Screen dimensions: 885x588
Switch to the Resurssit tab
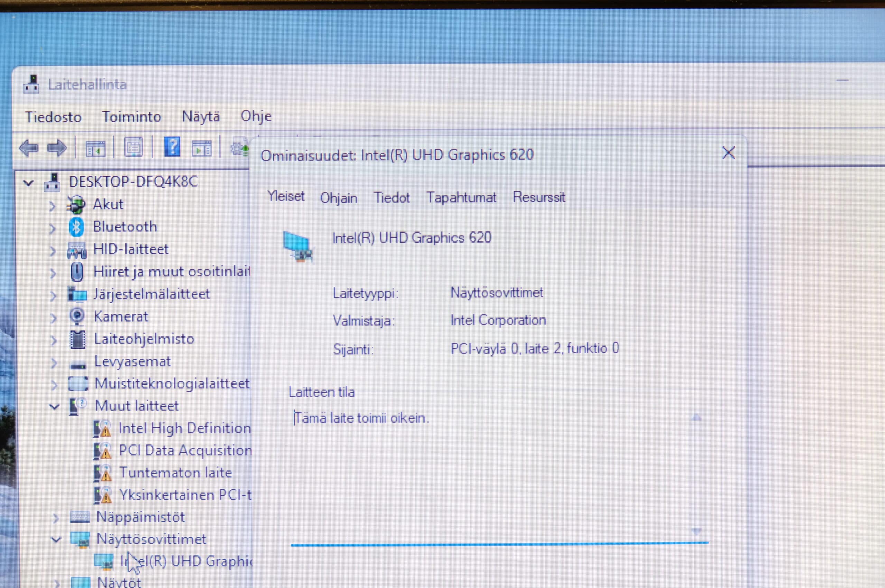539,197
